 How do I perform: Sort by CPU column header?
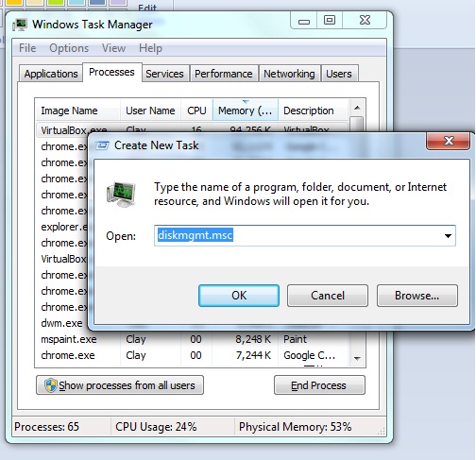click(x=196, y=111)
